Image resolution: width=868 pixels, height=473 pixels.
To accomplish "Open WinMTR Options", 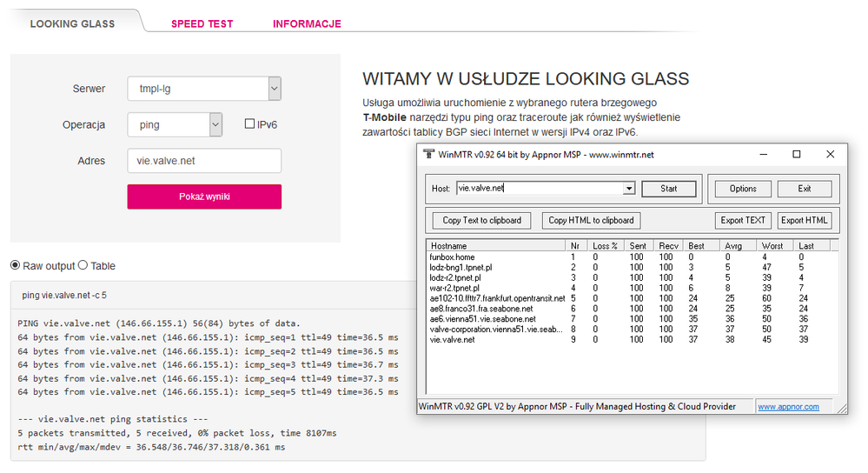I will tap(743, 189).
